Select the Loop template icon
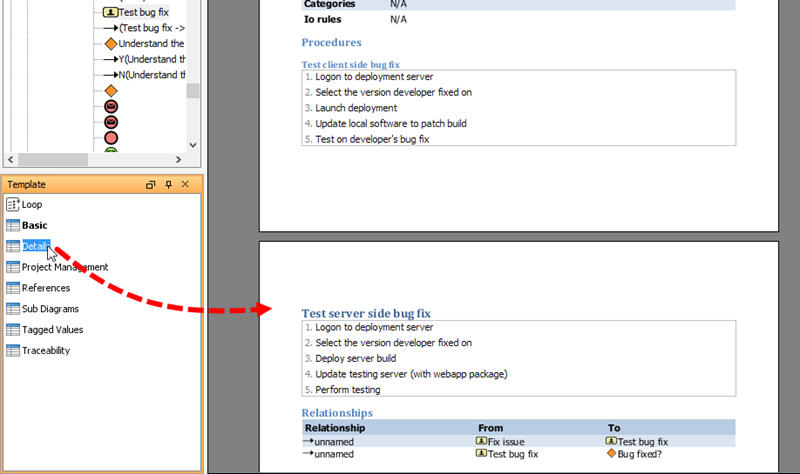 13,204
